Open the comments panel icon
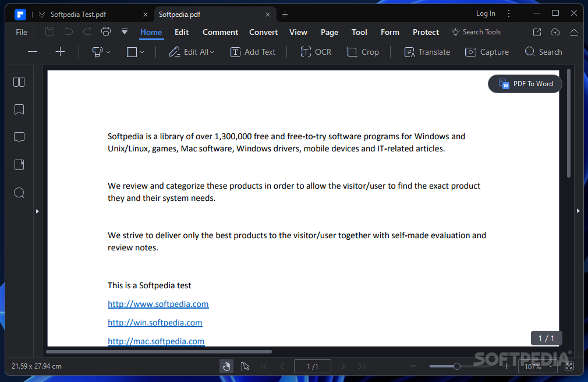This screenshot has width=588, height=382. 19,137
